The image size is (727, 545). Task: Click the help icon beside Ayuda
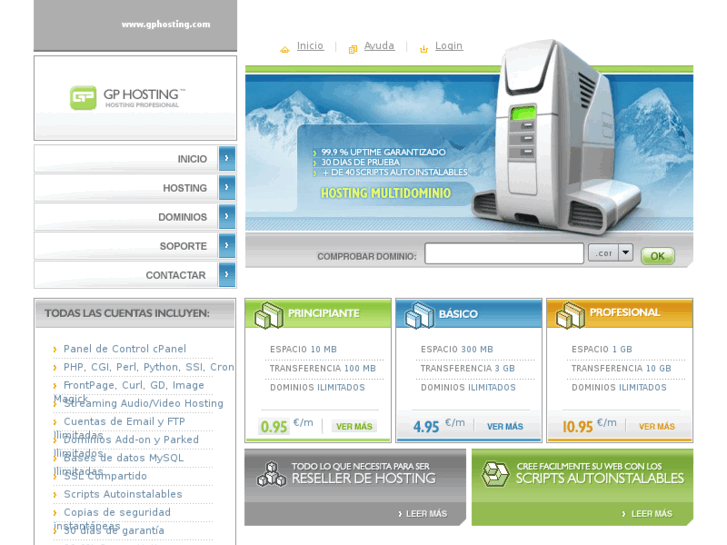(353, 49)
